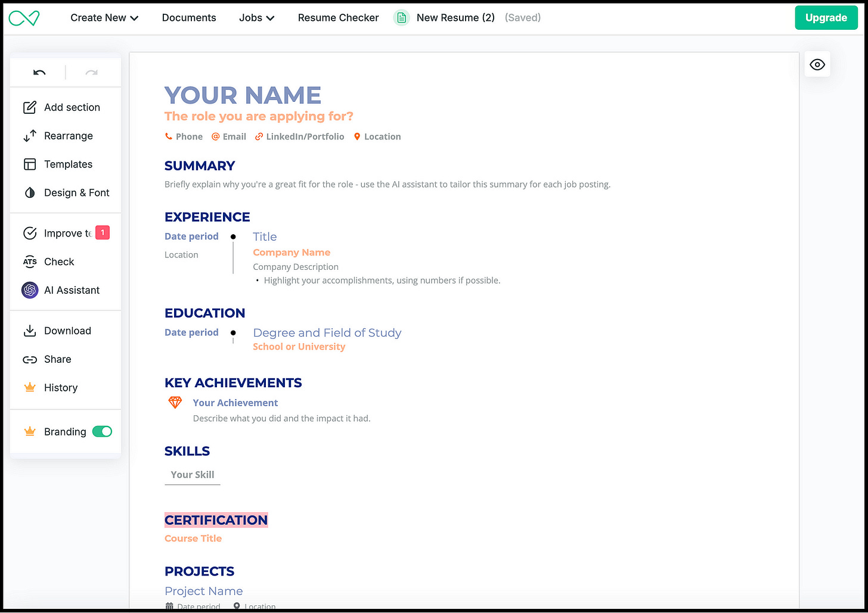868x613 pixels.
Task: Toggle resume preview with eye icon
Action: tap(817, 64)
